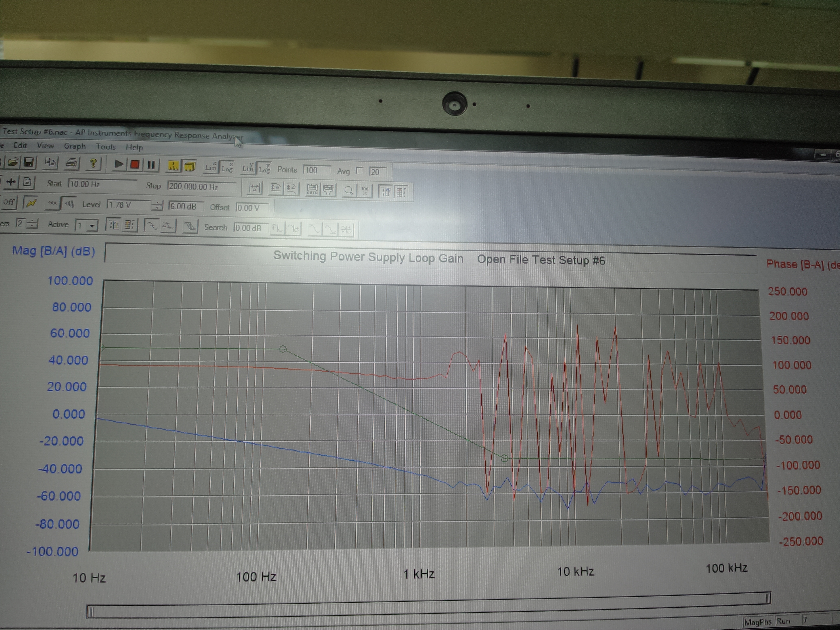Open file using the folder icon
This screenshot has width=840, height=630.
[13, 162]
